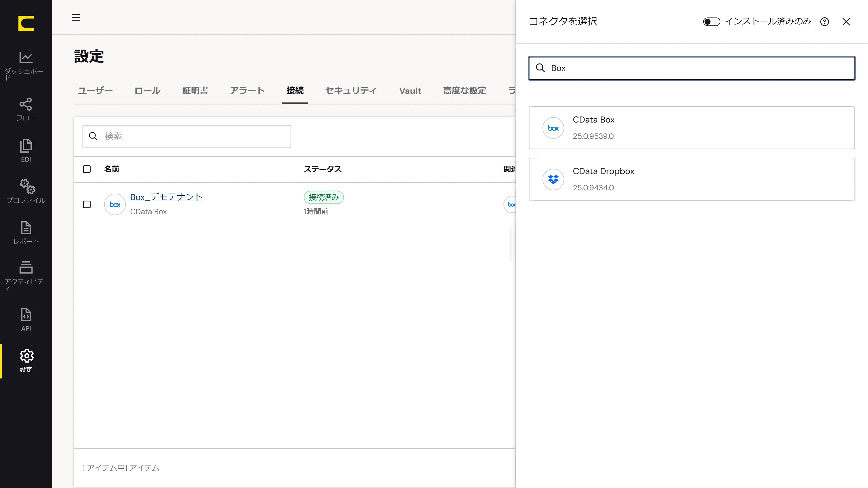Open the Box_デモテナント connection link
Screen dimensions: 868x488
pos(166,197)
